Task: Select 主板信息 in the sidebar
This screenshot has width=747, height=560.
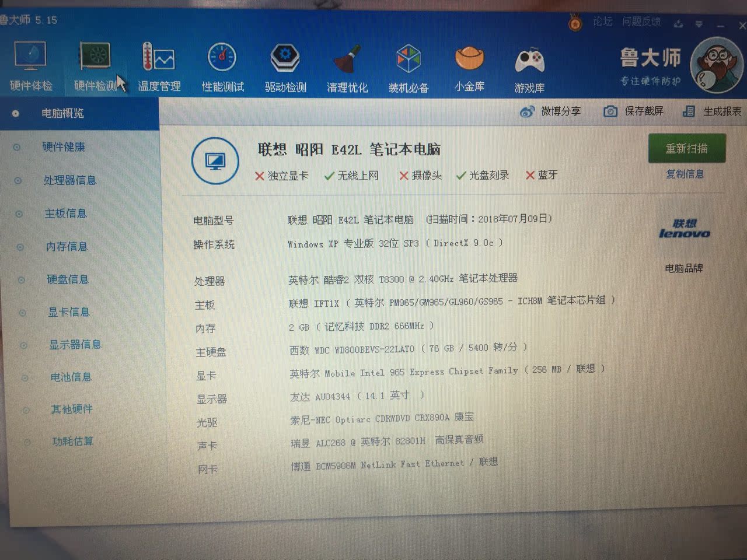Action: coord(65,213)
